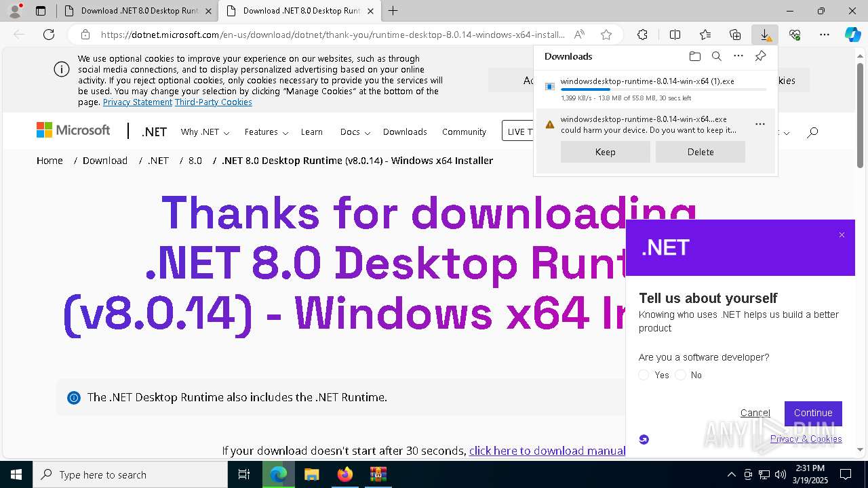The width and height of the screenshot is (868, 488).
Task: Open Browser essentials heart icon
Action: click(795, 35)
